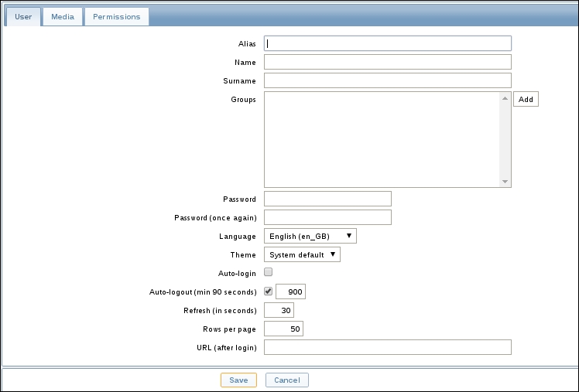579x392 pixels.
Task: Focus the Password field
Action: [x=327, y=199]
